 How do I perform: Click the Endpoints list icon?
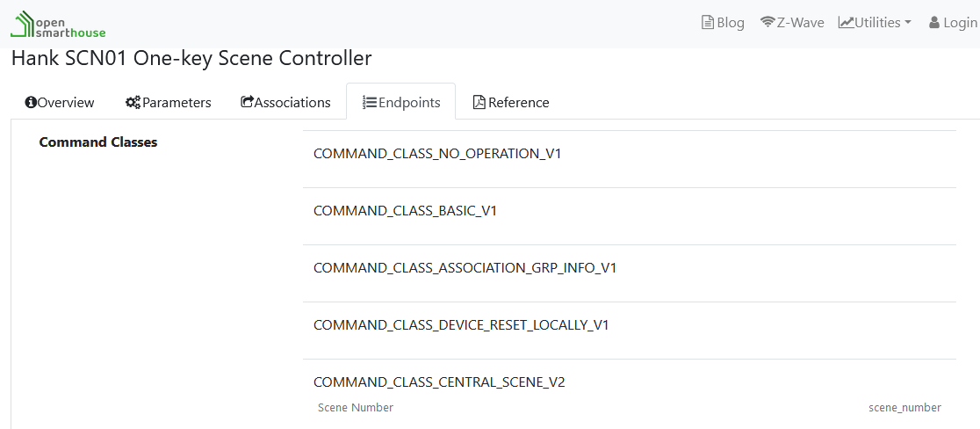pos(370,102)
